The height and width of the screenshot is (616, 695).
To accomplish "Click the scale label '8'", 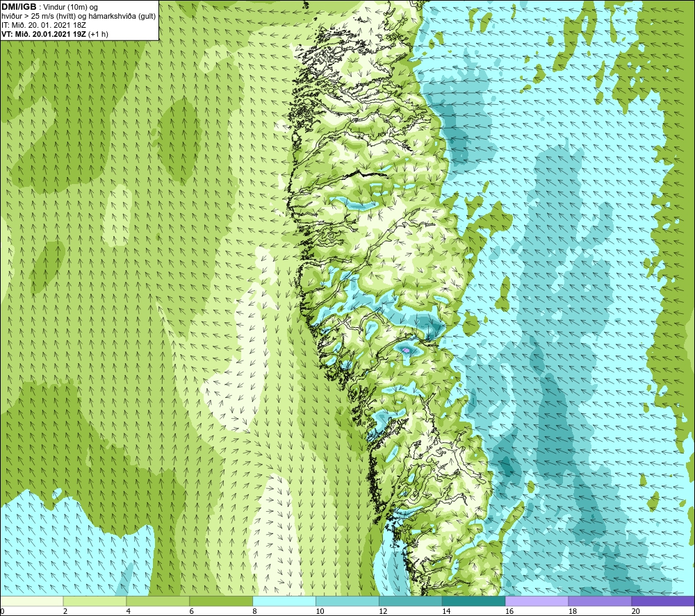I will tap(255, 611).
